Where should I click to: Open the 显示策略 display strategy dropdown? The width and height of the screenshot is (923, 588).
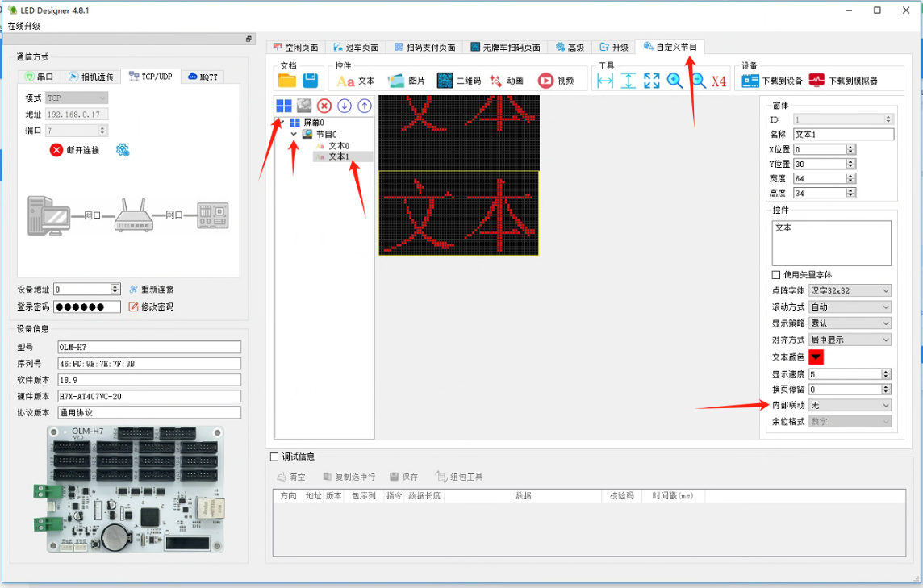pos(850,323)
